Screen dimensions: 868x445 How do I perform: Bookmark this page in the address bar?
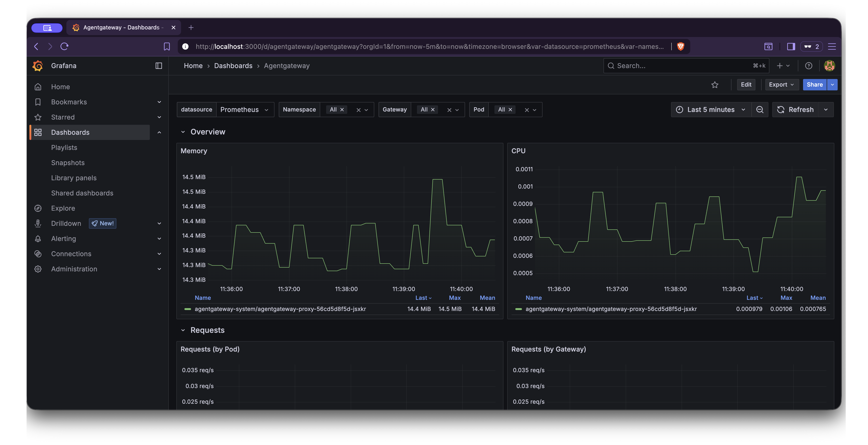[167, 46]
